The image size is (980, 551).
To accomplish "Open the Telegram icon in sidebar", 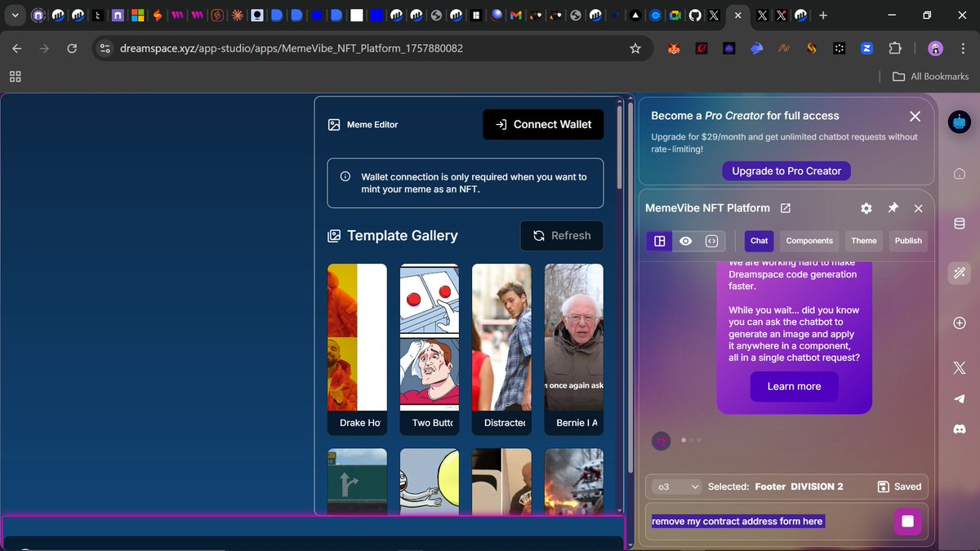I will tap(960, 398).
